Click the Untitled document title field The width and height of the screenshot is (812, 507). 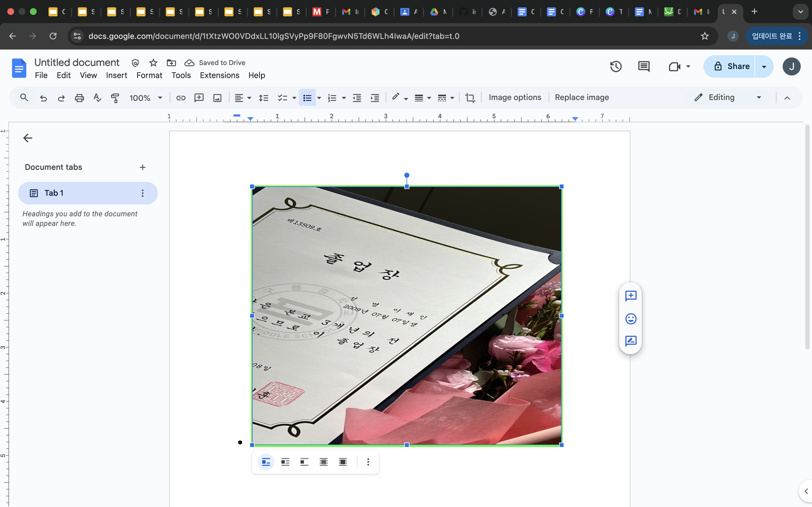77,62
